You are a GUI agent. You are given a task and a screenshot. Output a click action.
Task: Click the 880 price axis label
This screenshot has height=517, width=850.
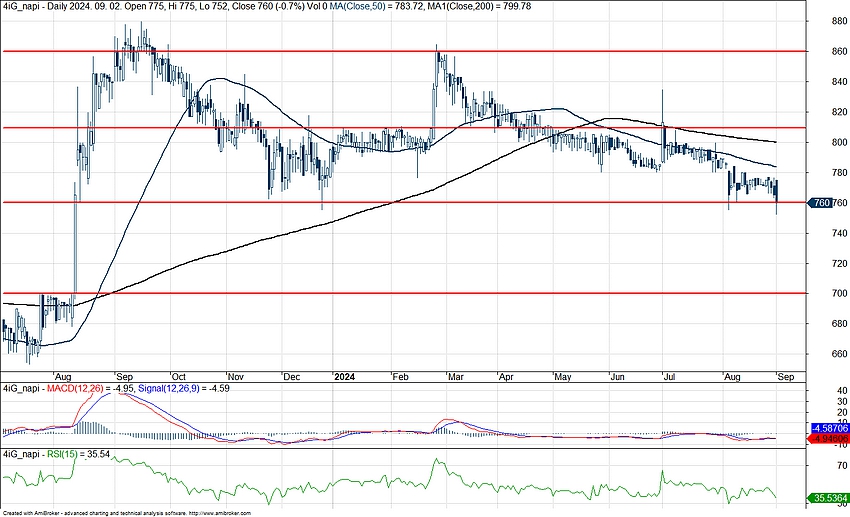point(839,21)
